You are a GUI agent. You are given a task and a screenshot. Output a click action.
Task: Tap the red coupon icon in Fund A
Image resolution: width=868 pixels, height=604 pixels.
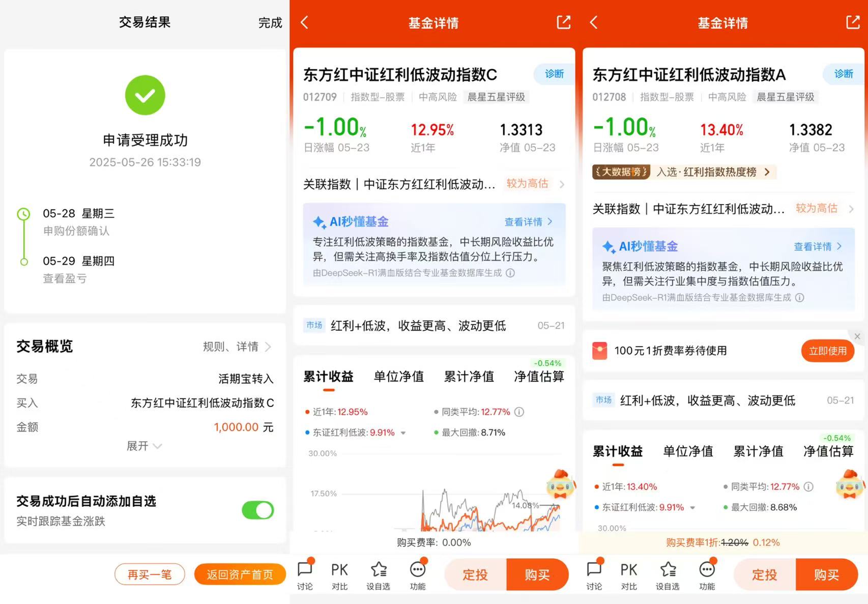point(600,351)
